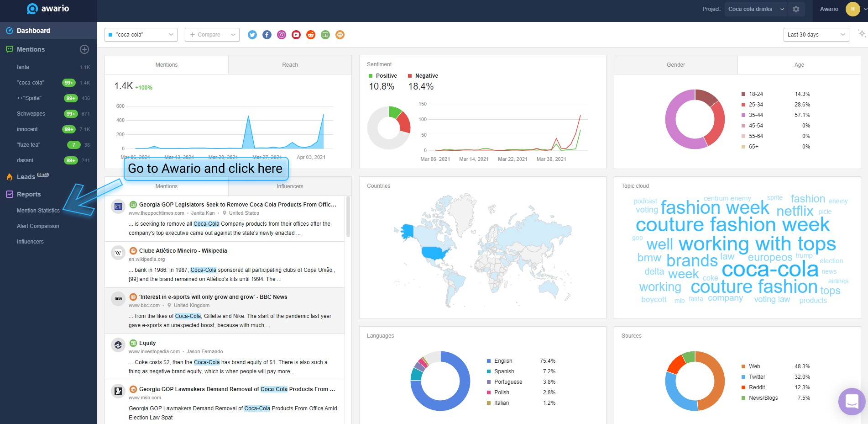Open the Mentions section in sidebar

click(31, 49)
